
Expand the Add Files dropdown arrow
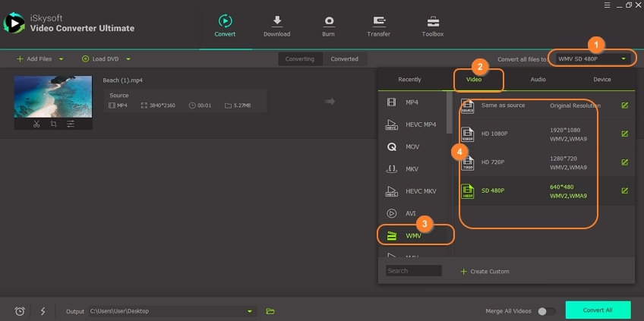(62, 59)
